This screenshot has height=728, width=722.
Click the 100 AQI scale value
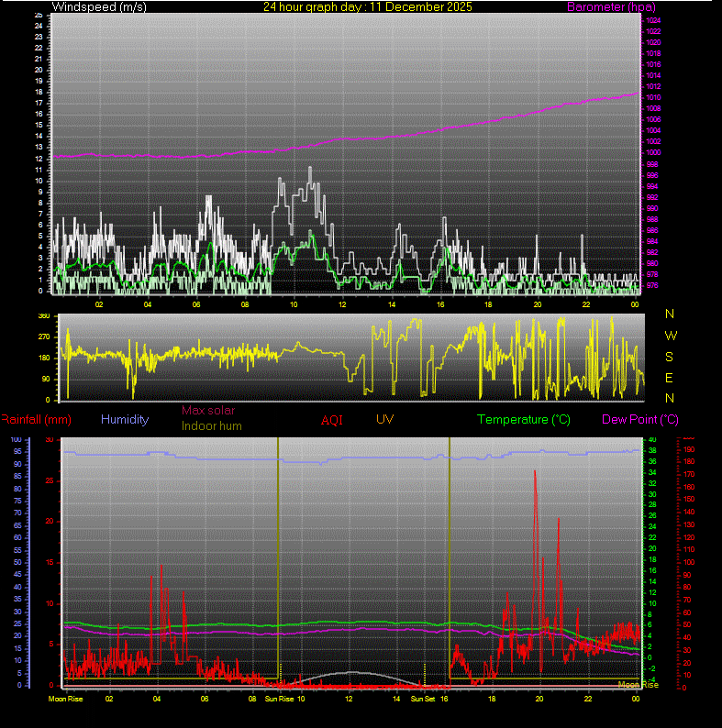tap(689, 562)
